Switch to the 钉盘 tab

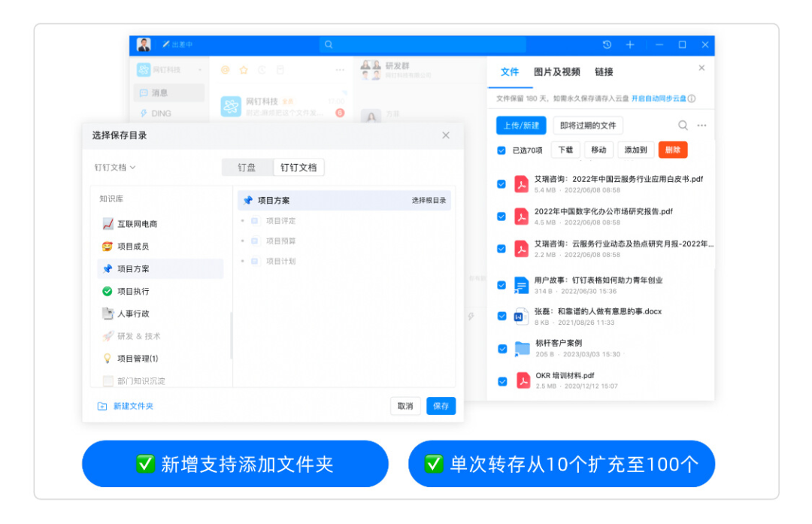click(247, 168)
